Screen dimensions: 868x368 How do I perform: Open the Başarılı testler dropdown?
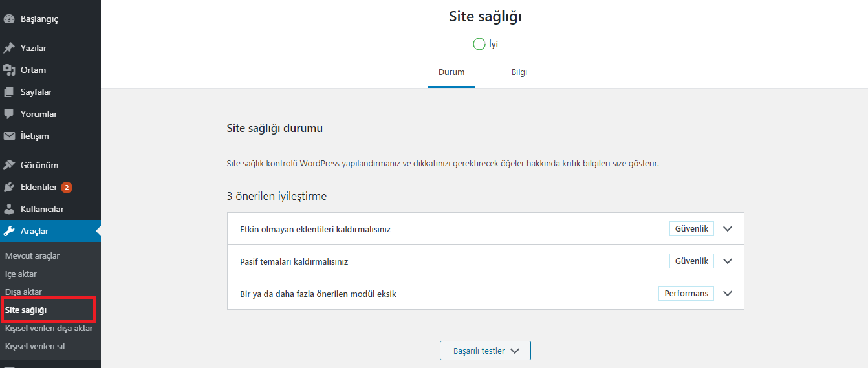(485, 351)
